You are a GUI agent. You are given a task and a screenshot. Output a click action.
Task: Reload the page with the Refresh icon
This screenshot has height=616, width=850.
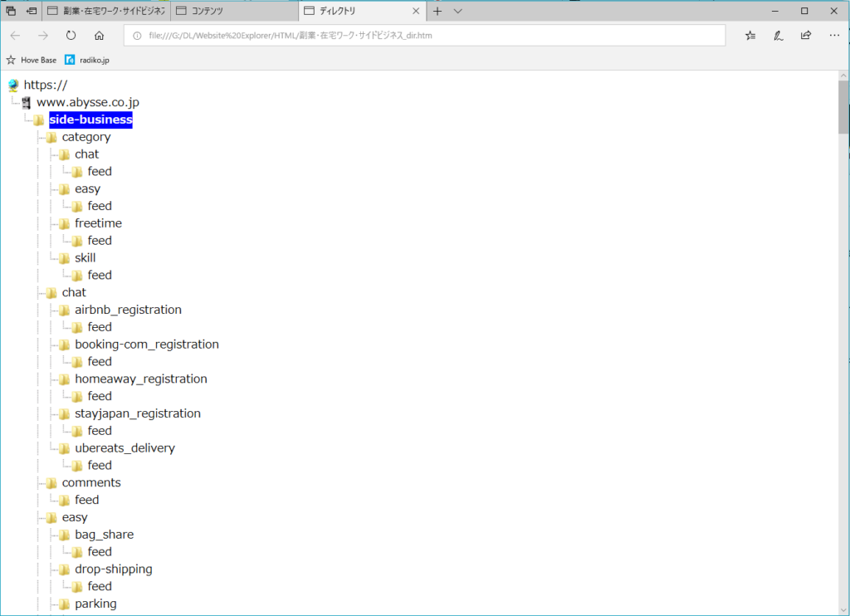[71, 35]
